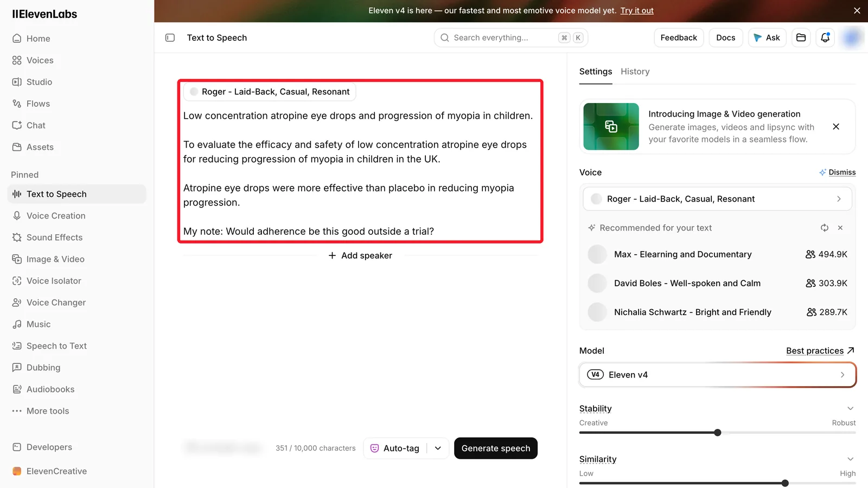Open Flows in sidebar

coord(78,104)
